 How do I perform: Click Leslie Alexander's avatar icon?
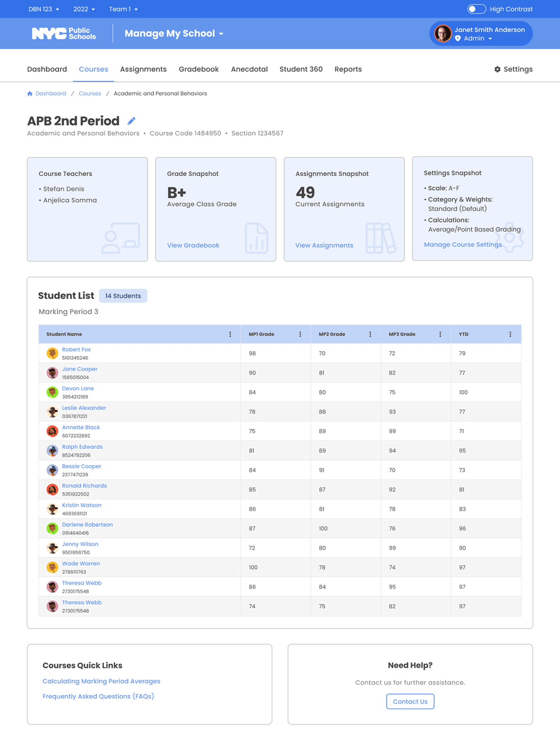[x=52, y=412]
